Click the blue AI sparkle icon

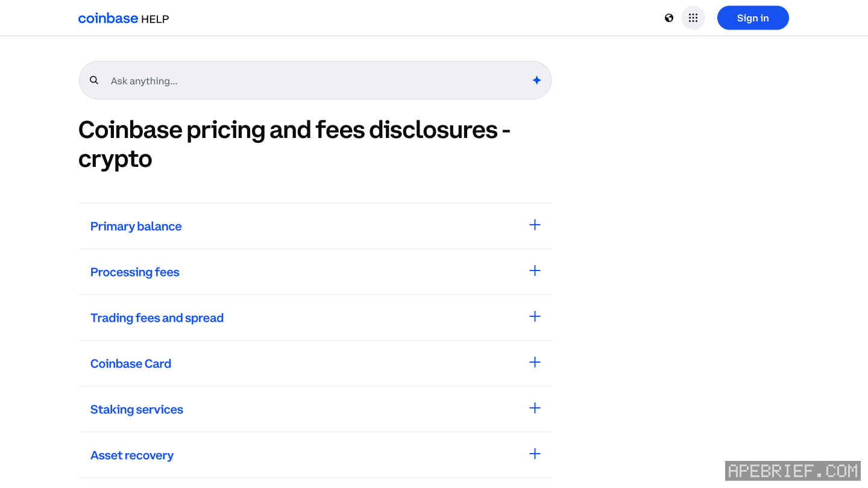click(x=536, y=80)
